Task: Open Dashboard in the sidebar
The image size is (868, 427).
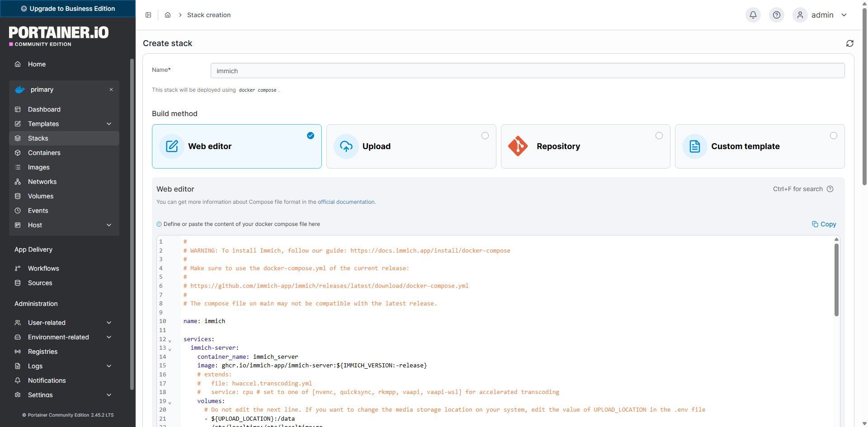Action: [x=64, y=109]
